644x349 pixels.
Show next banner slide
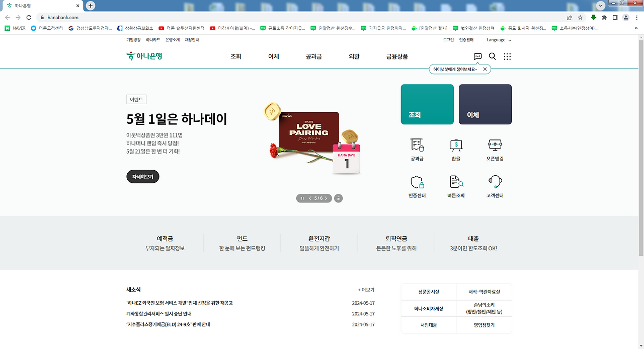(326, 198)
